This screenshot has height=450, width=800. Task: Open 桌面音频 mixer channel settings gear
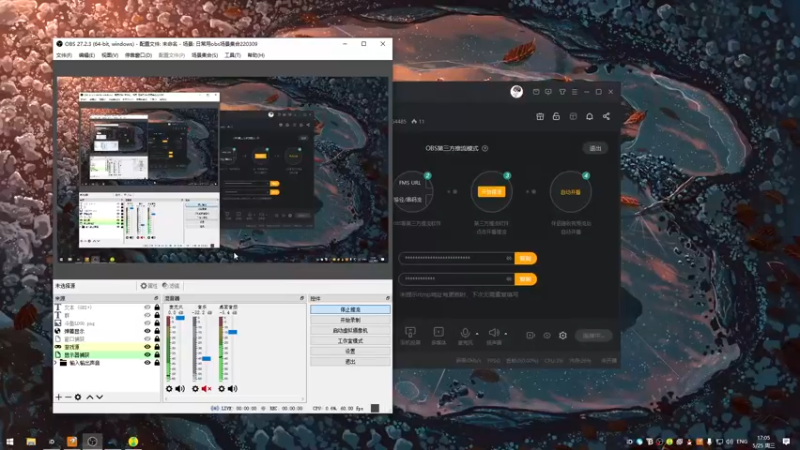click(221, 389)
